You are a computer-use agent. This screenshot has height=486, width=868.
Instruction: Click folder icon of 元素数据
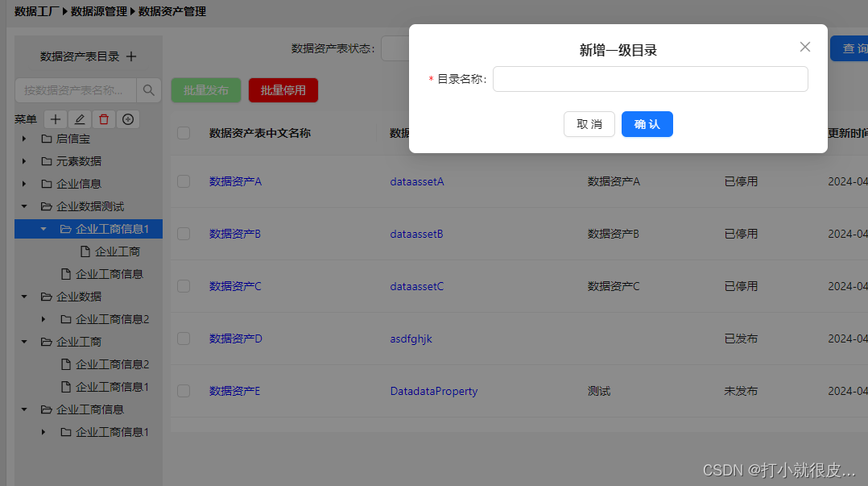click(47, 161)
